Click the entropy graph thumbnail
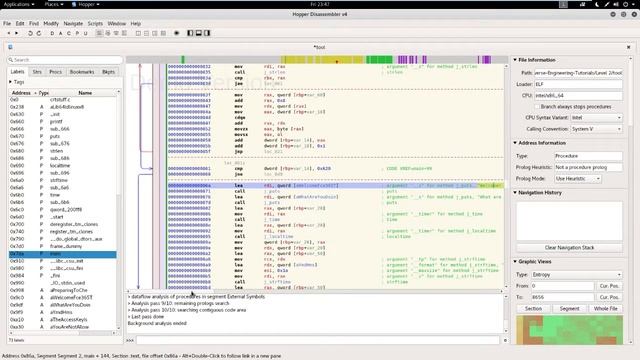This screenshot has width=640, height=360. pyautogui.click(x=569, y=330)
